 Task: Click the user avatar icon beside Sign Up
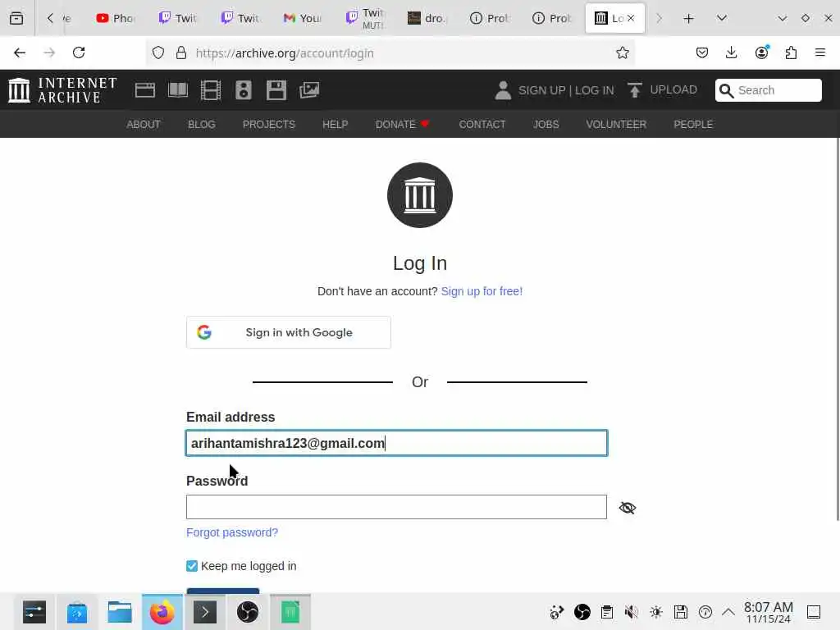[503, 90]
